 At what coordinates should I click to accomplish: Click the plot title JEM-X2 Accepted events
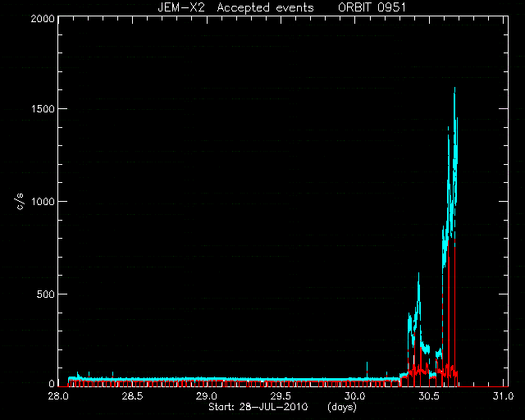click(235, 7)
